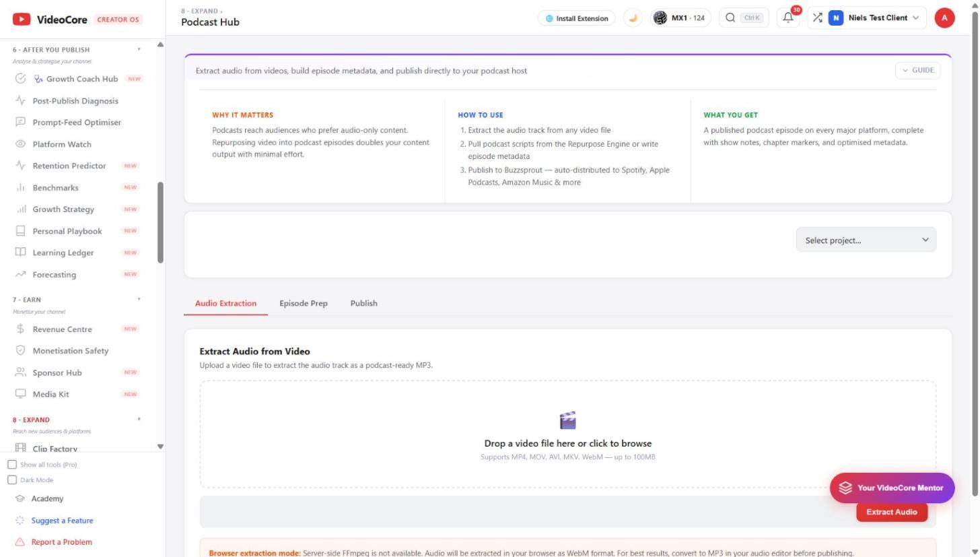
Task: Switch to the Publish tab
Action: [363, 303]
